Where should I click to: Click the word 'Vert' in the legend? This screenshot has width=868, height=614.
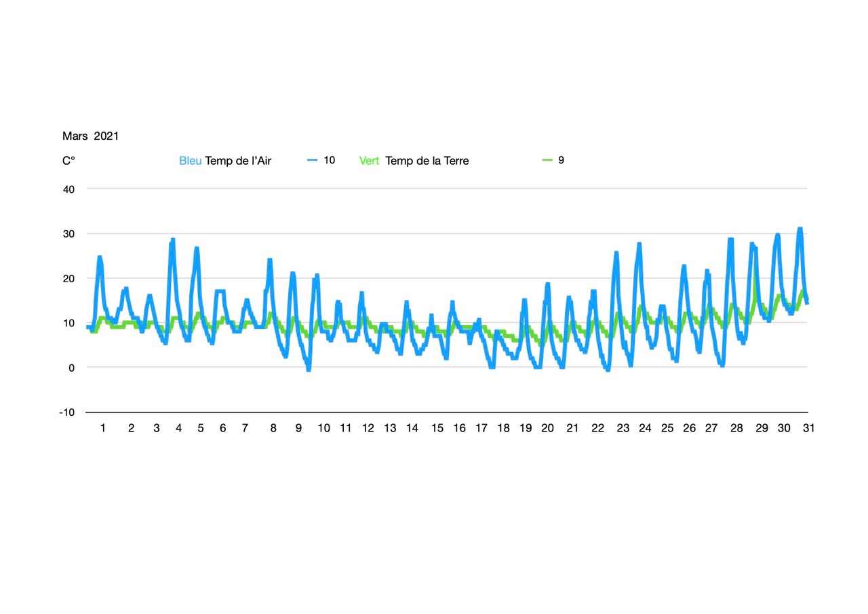370,161
